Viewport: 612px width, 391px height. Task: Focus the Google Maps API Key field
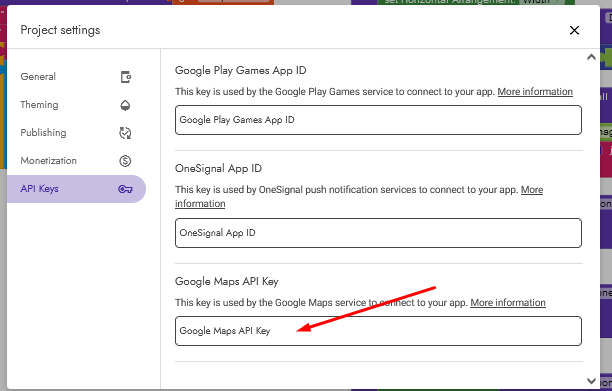click(378, 331)
